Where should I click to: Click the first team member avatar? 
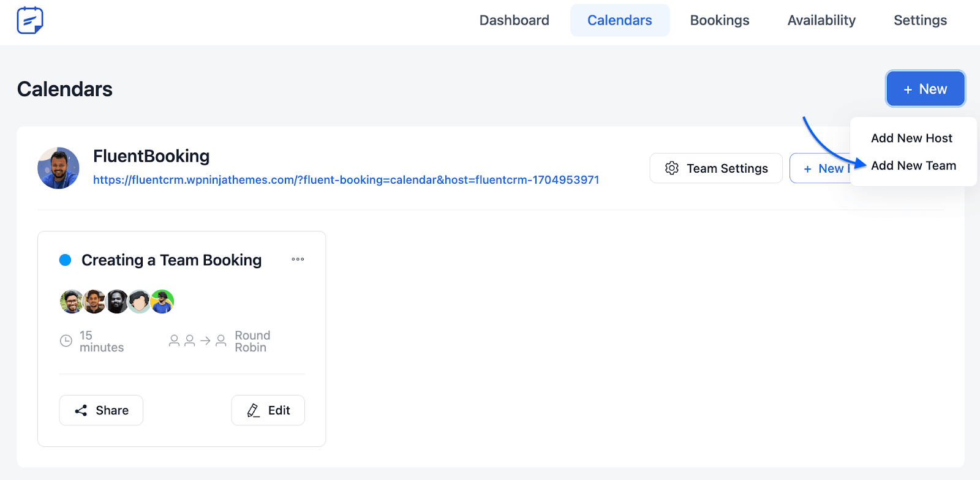point(72,301)
